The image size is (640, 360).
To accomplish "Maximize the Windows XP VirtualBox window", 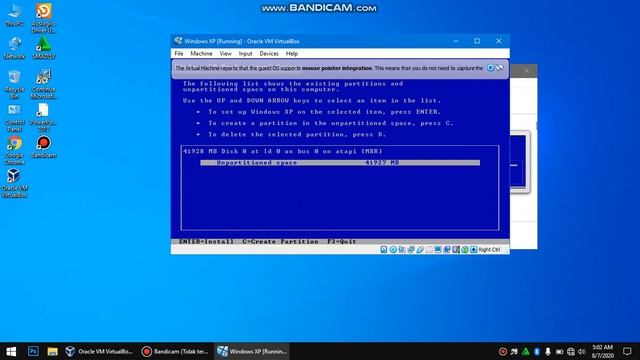I will (477, 41).
